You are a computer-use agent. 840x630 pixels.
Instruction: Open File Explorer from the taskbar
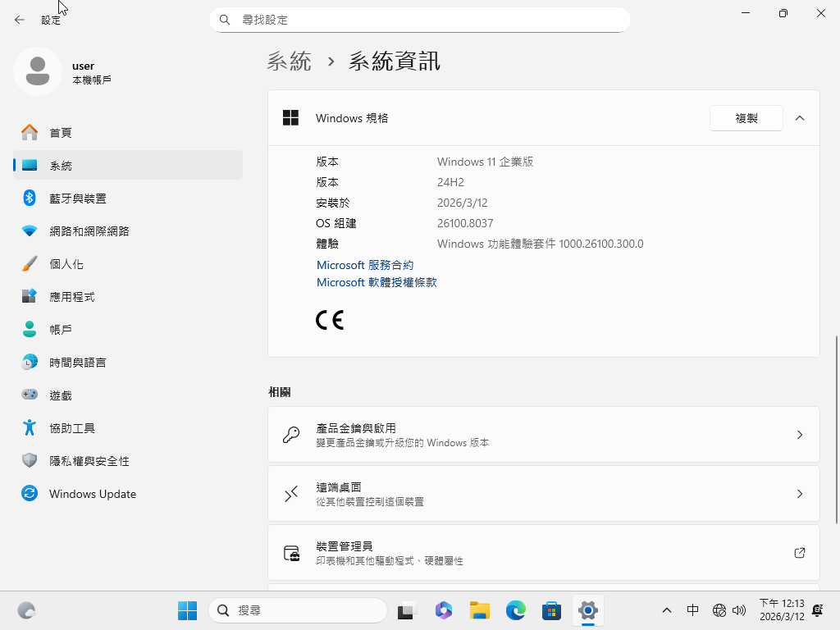pos(480,610)
